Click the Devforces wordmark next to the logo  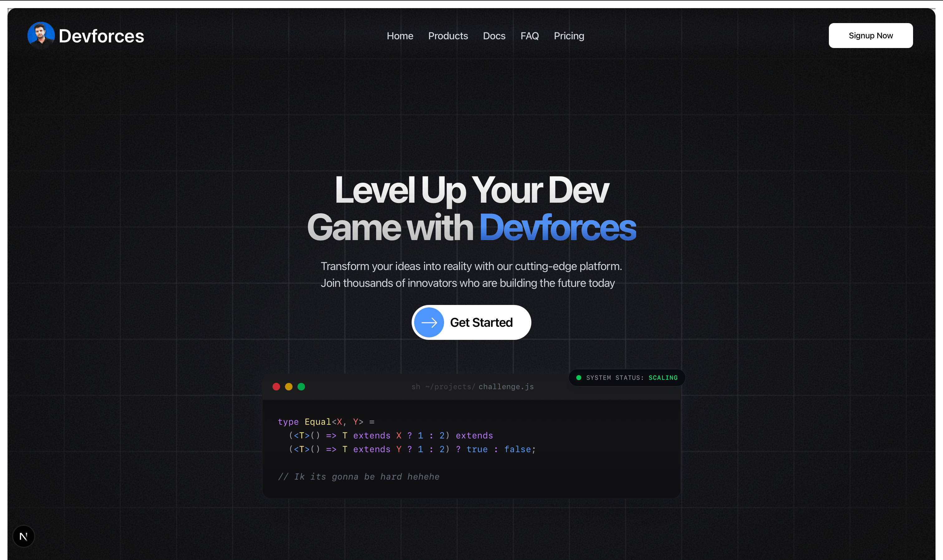(x=101, y=35)
